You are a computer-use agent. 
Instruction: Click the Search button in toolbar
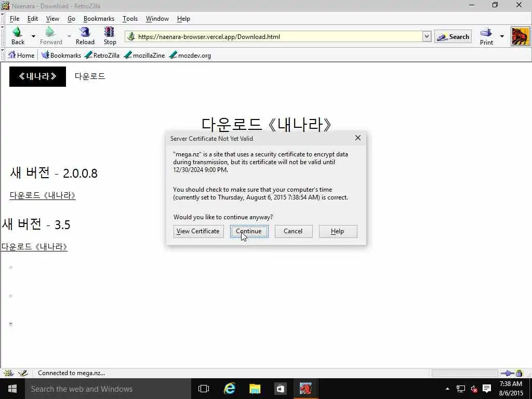click(x=453, y=37)
